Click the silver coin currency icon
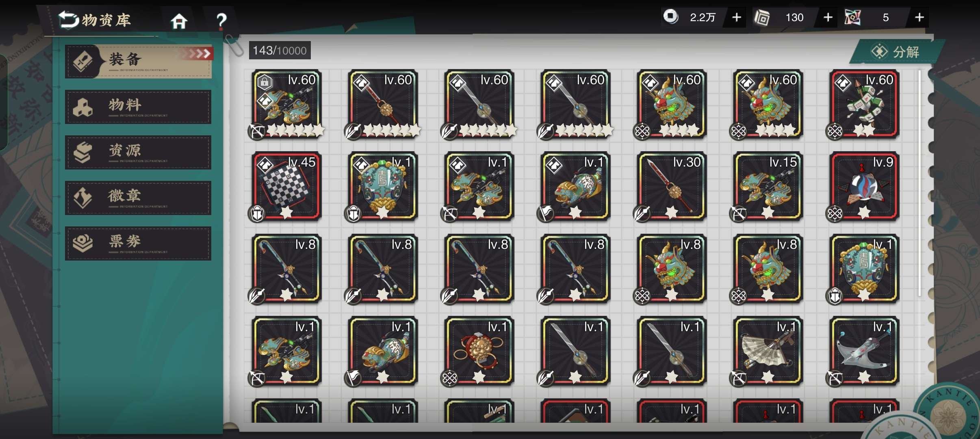Screen dimensions: 980x439 (x=670, y=17)
